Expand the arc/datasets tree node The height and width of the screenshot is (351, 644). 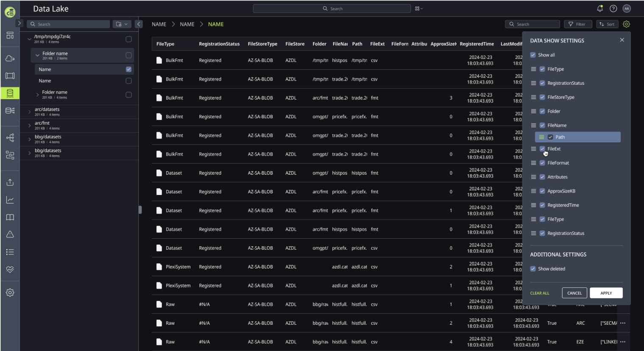tap(29, 112)
